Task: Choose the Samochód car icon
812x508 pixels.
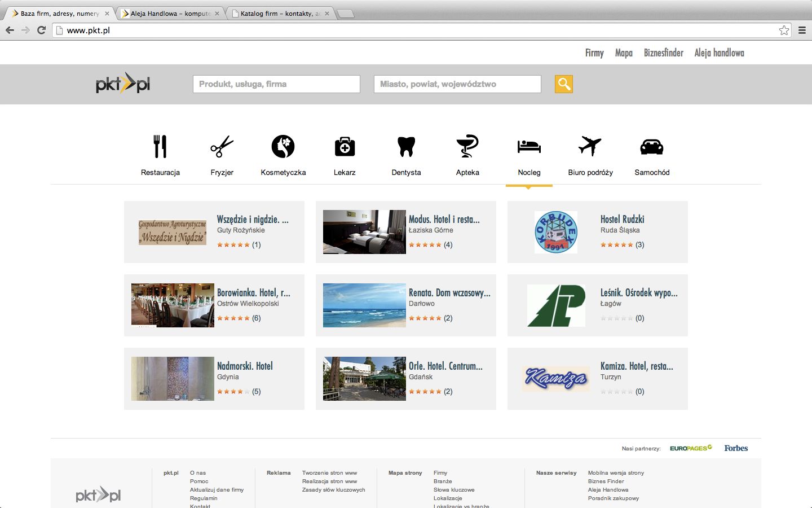Action: (x=652, y=147)
